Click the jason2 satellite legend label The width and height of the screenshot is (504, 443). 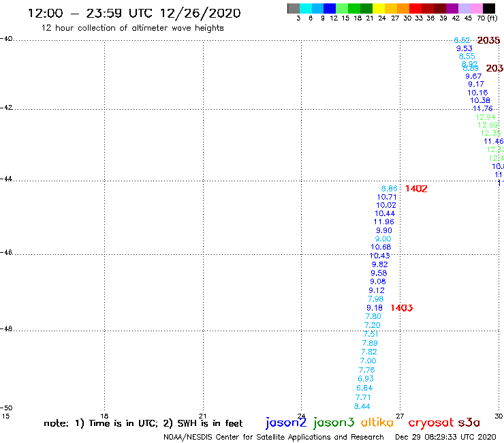(286, 423)
